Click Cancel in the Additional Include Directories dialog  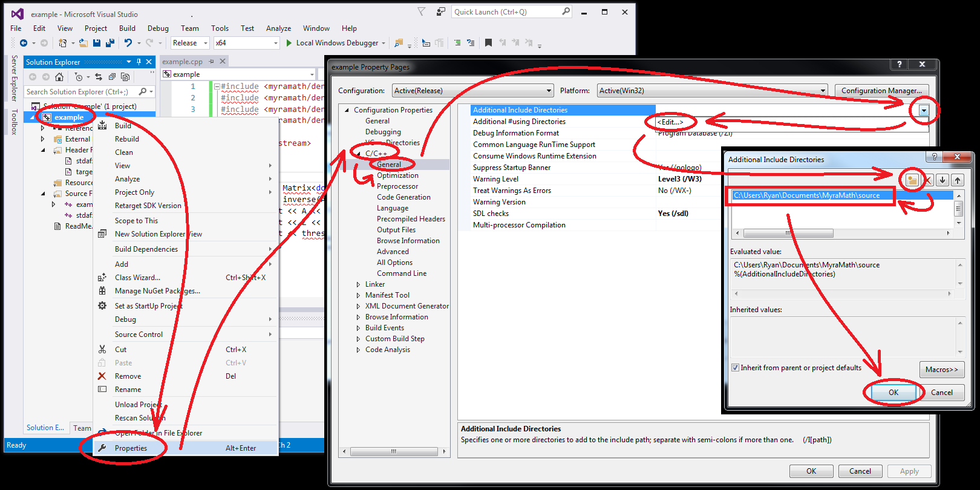click(x=942, y=393)
